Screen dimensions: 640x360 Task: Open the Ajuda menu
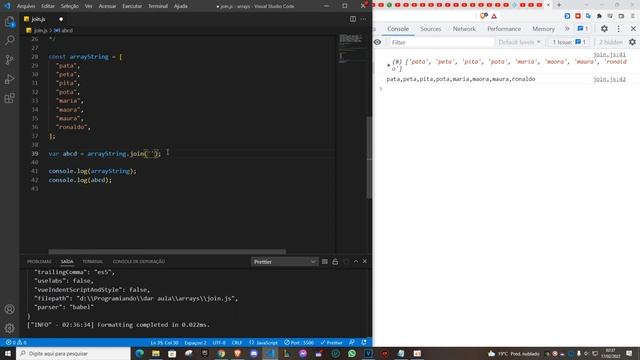point(180,6)
